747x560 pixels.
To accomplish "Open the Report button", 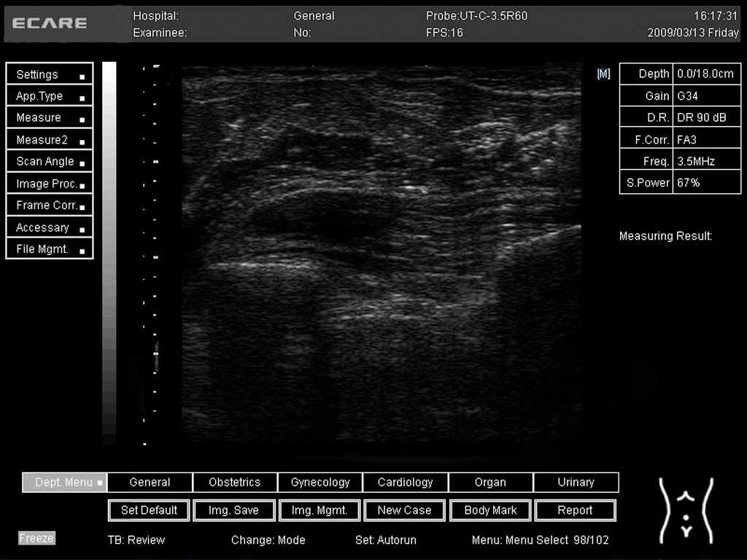I will (x=575, y=510).
